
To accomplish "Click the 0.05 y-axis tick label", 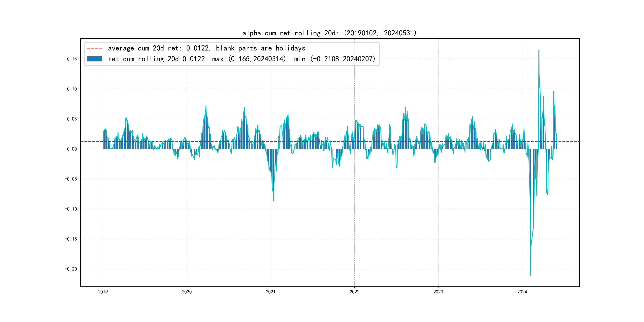I will click(x=72, y=119).
